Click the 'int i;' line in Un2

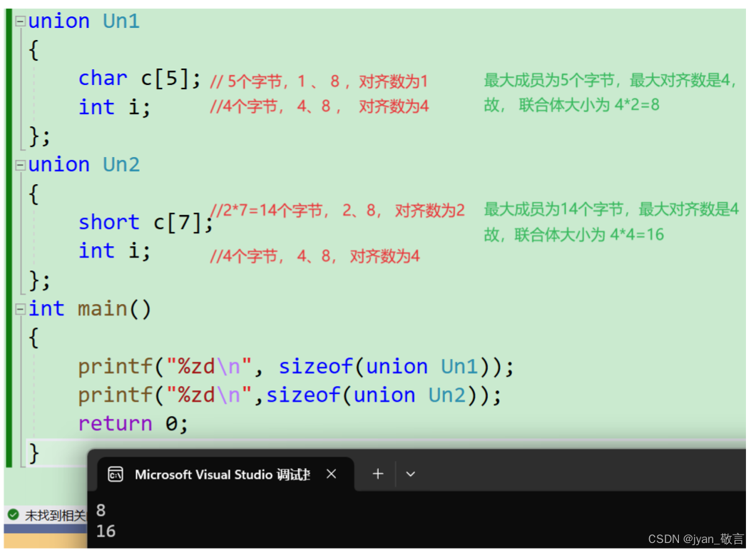click(114, 251)
